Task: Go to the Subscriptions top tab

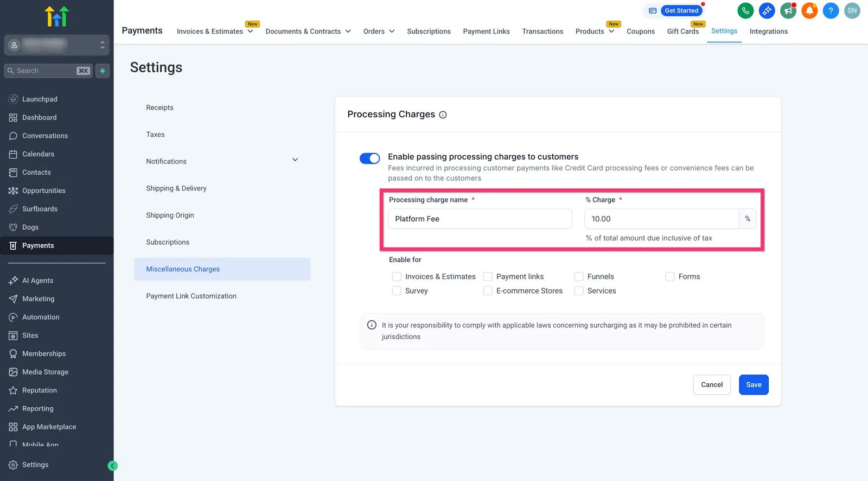Action: pos(429,31)
